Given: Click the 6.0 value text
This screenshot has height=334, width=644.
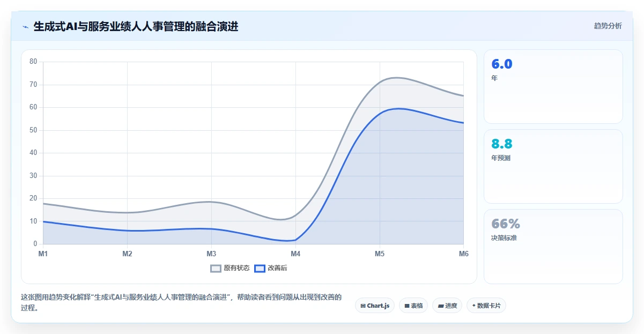Looking at the screenshot, I should pyautogui.click(x=502, y=64).
